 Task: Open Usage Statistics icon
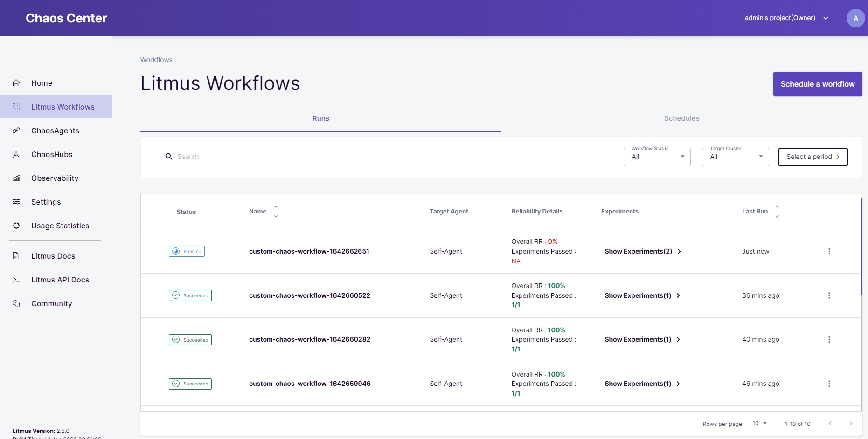(16, 226)
